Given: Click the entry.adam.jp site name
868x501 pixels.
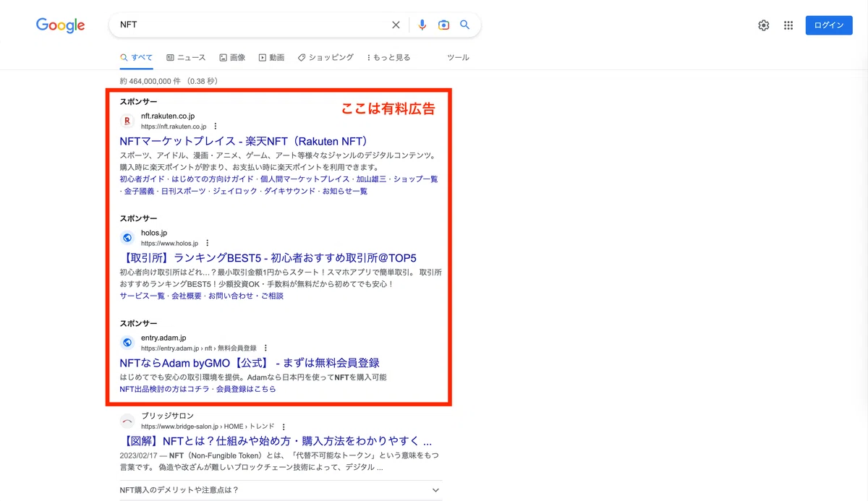Looking at the screenshot, I should click(x=163, y=338).
